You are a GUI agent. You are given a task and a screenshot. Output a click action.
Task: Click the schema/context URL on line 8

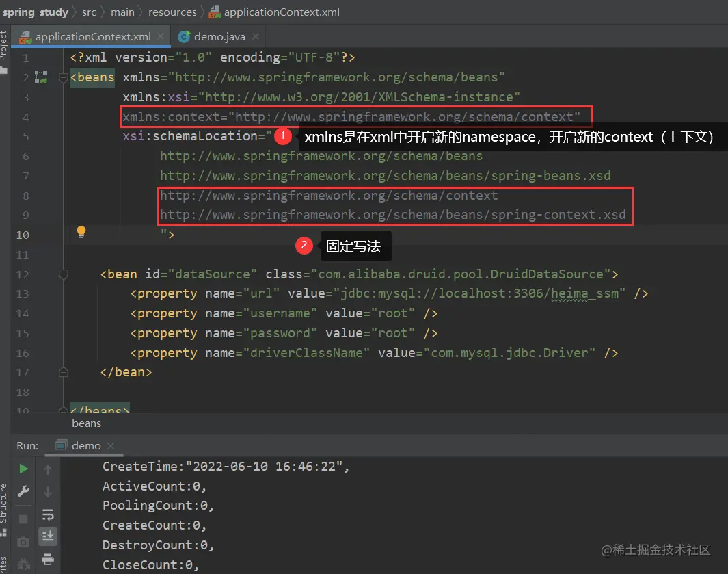pos(329,196)
